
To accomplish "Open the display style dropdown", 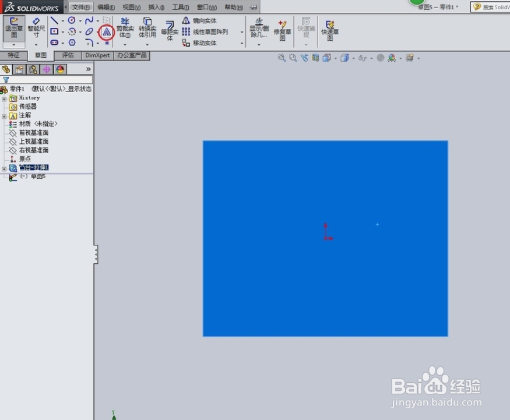I will [x=354, y=58].
